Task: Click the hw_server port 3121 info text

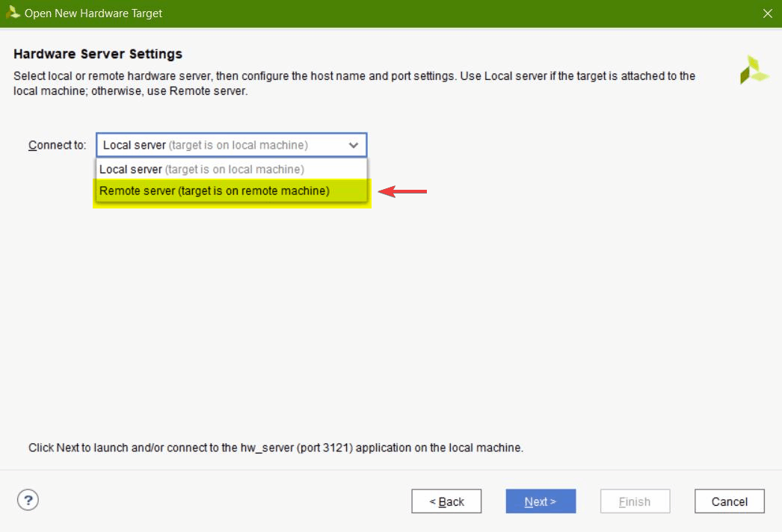Action: pos(275,448)
